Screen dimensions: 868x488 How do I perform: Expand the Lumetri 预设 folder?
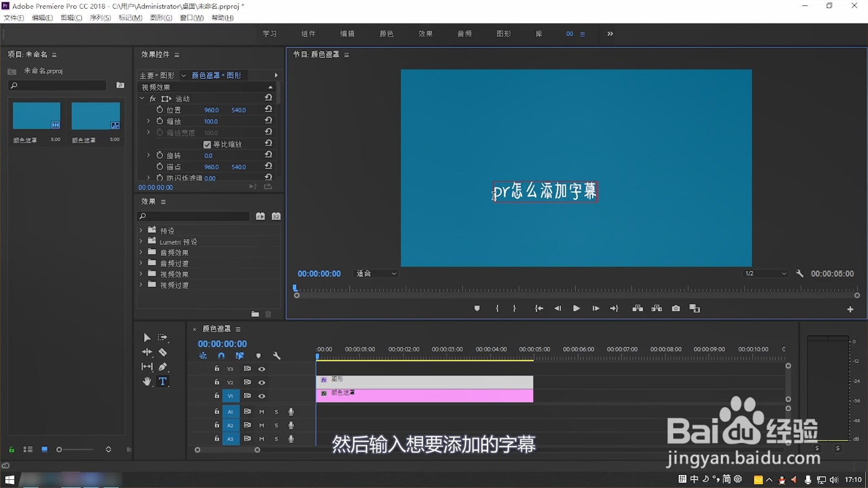pyautogui.click(x=141, y=241)
